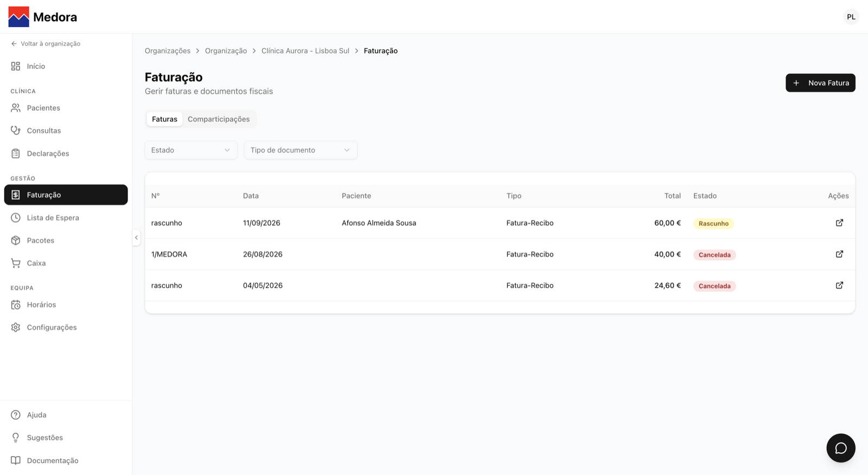
Task: Click the Documentação book icon
Action: (16, 460)
